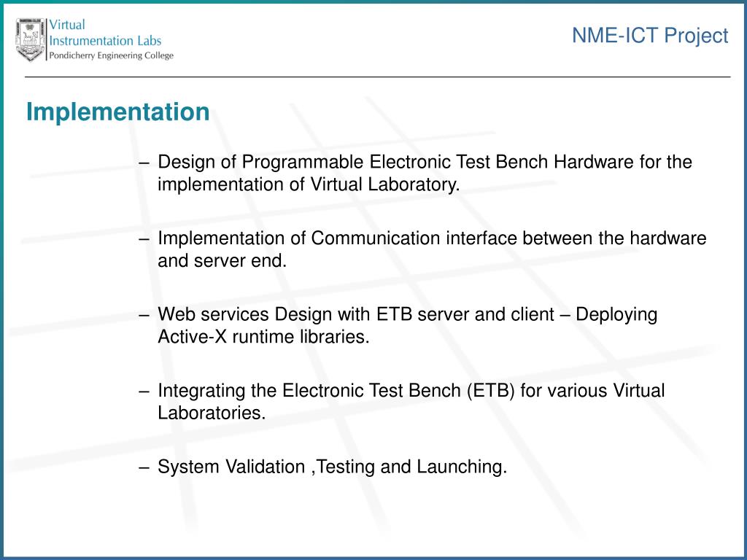Select the 'Implementation' slide title
747x560 pixels.
point(117,112)
